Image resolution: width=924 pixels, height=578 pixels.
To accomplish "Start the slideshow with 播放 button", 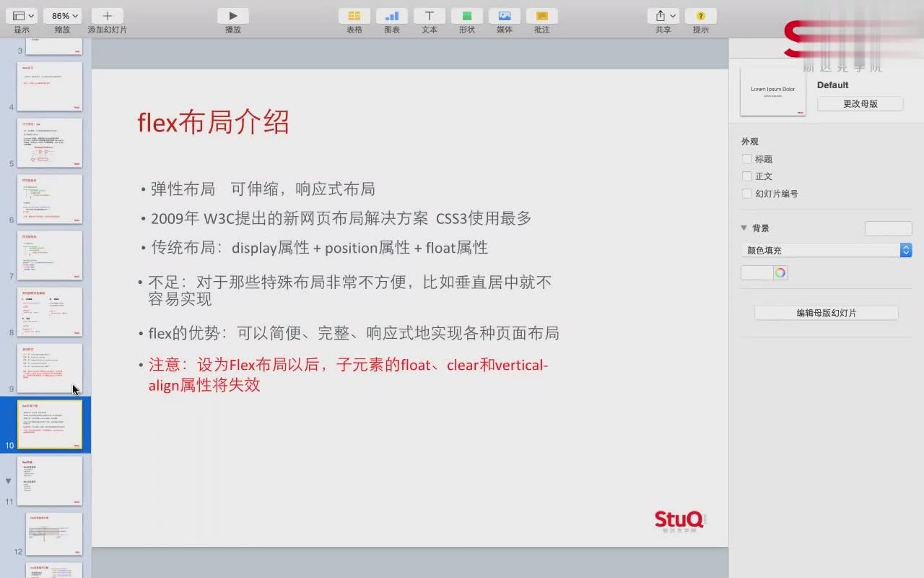I will point(232,16).
